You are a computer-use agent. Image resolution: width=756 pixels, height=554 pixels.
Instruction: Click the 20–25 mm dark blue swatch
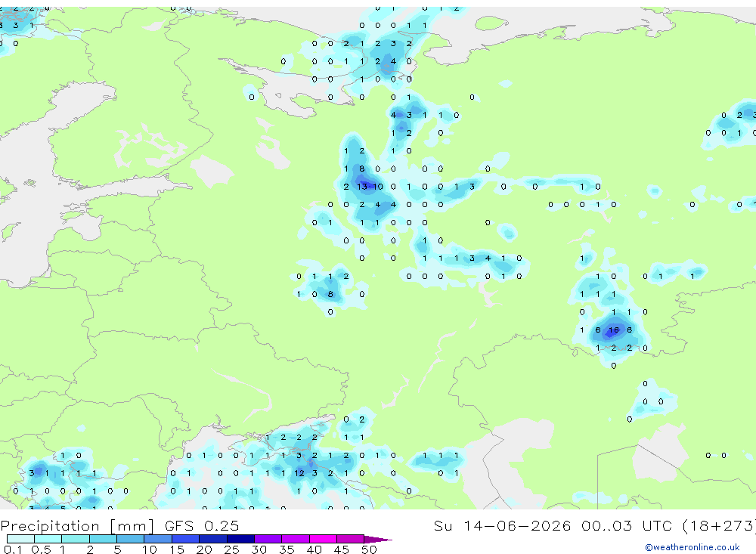pos(212,539)
